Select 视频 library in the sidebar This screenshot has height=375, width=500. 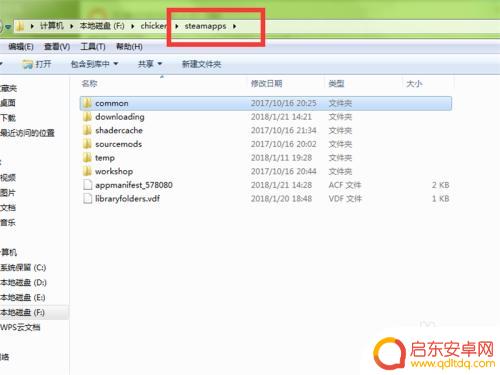tap(8, 177)
